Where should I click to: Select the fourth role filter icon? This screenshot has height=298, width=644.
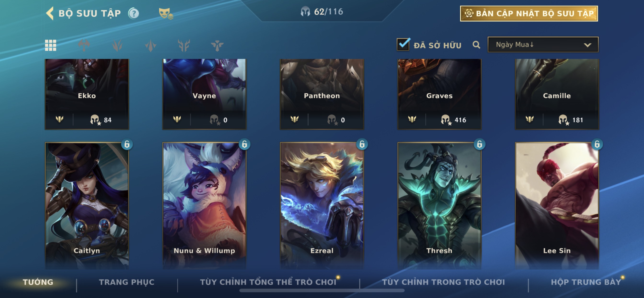click(184, 45)
